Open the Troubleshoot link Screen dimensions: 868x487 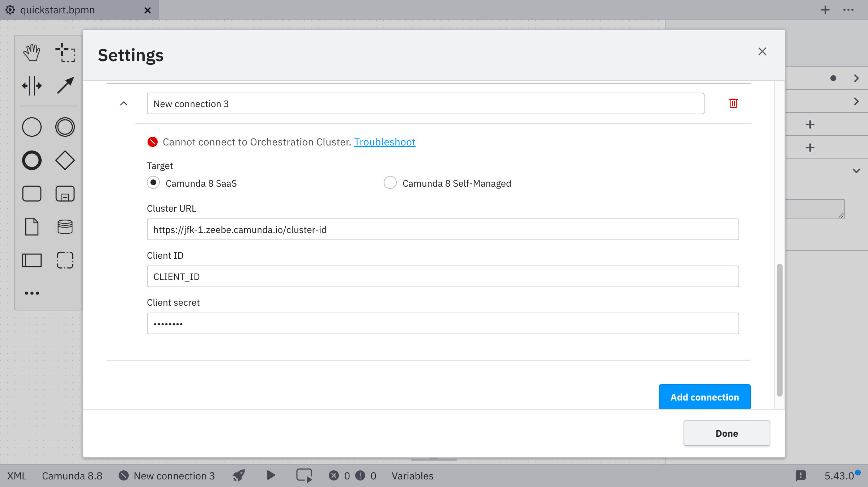click(x=384, y=142)
